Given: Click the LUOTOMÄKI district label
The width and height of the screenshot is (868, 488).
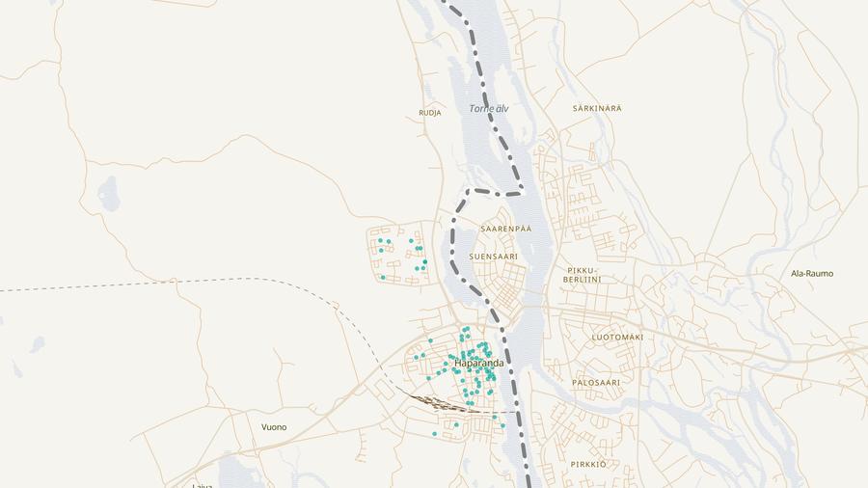Looking at the screenshot, I should pos(617,338).
